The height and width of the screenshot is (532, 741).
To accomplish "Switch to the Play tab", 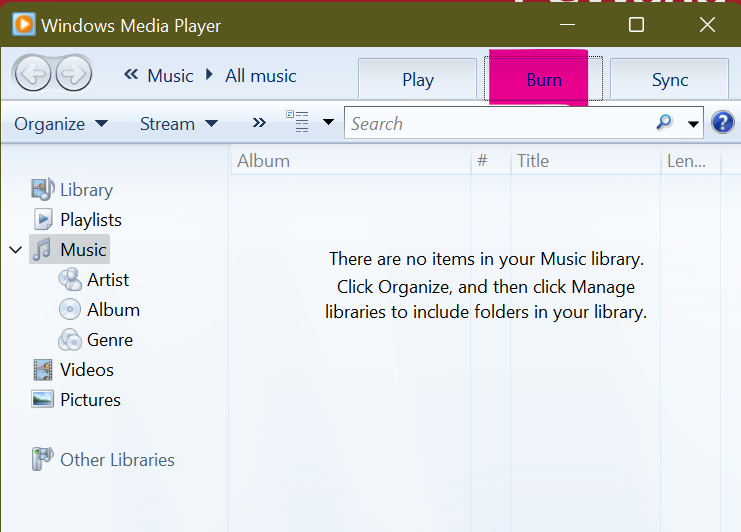I will [418, 79].
